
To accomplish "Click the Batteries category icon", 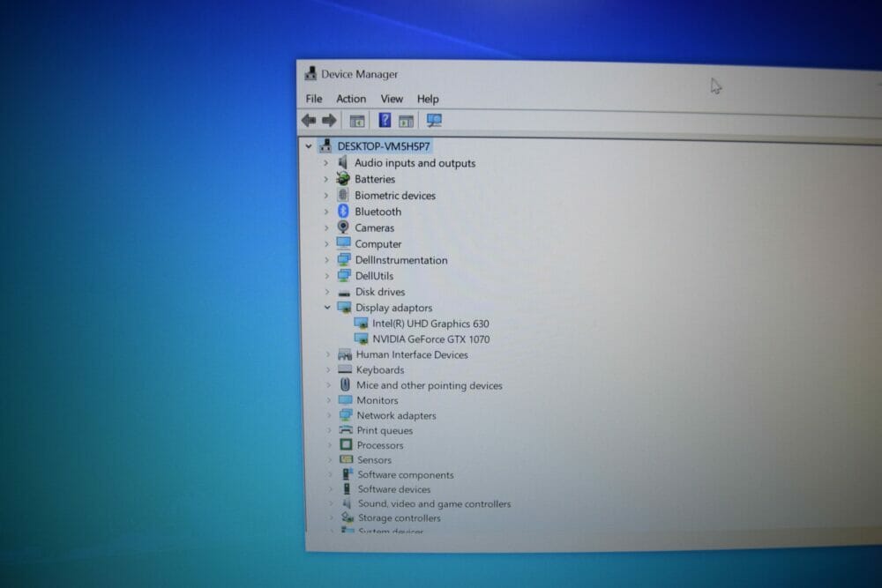I will coord(343,179).
